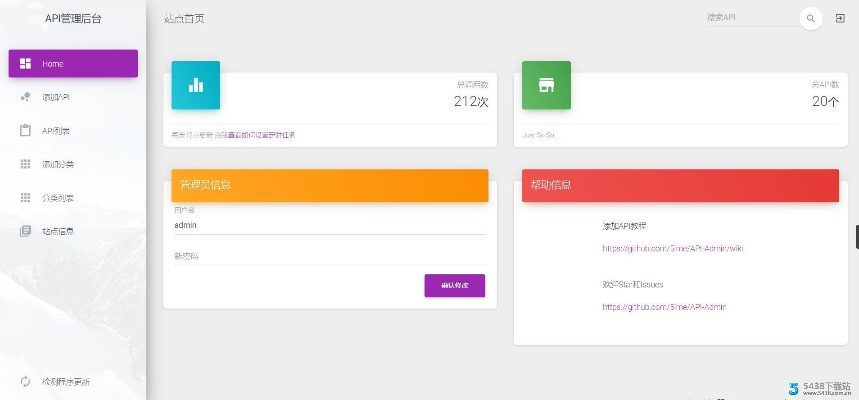
Task: Click the library icon beside 站点信息
Action: pos(25,231)
